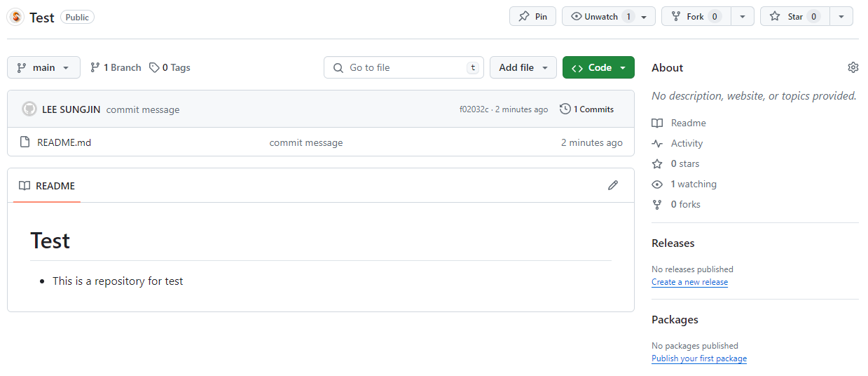Image resolution: width=868 pixels, height=376 pixels.
Task: Star this repository
Action: [795, 16]
